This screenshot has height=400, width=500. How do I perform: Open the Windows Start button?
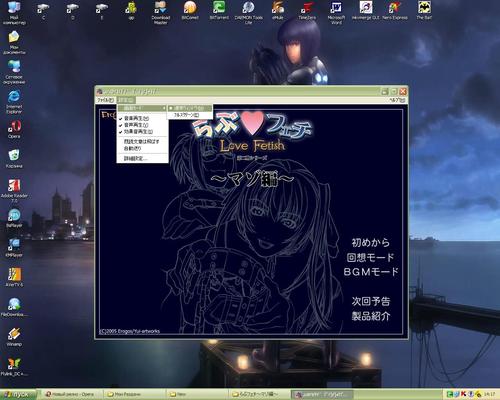pos(18,394)
